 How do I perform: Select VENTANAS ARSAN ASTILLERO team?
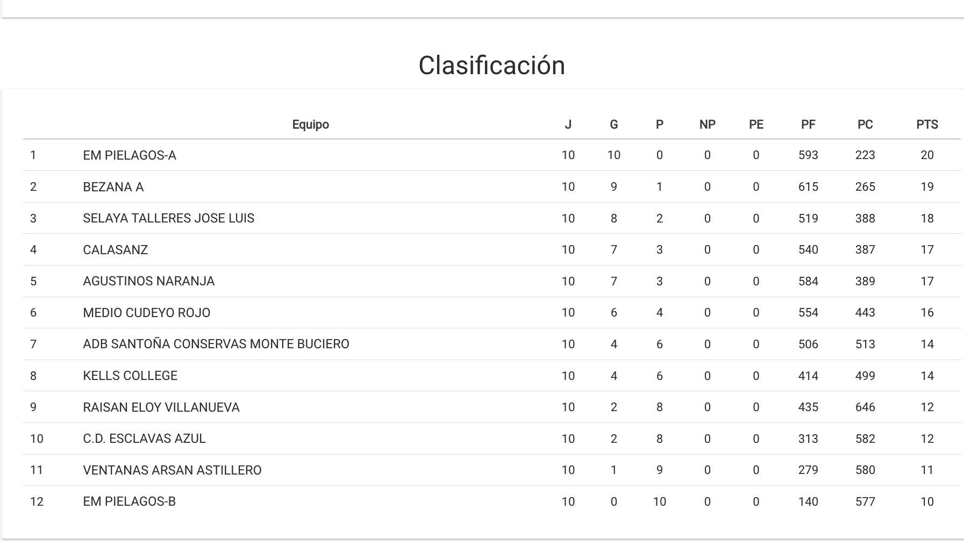(x=172, y=470)
